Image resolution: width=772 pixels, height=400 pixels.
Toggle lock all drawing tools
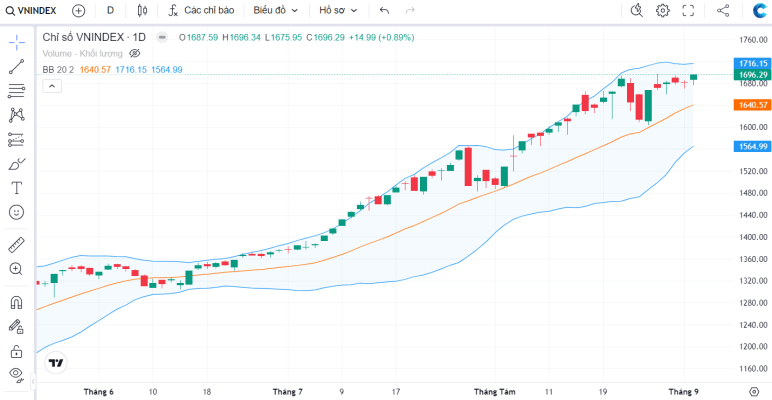(16, 351)
